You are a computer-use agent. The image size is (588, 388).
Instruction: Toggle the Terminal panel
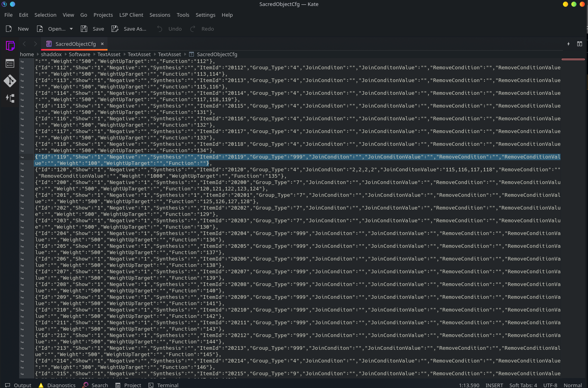coord(163,385)
